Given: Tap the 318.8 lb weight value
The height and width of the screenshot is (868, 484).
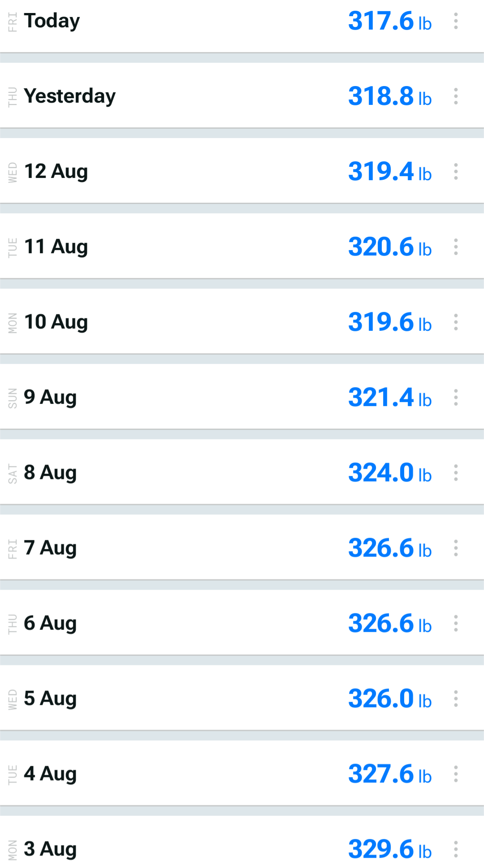Looking at the screenshot, I should point(390,96).
